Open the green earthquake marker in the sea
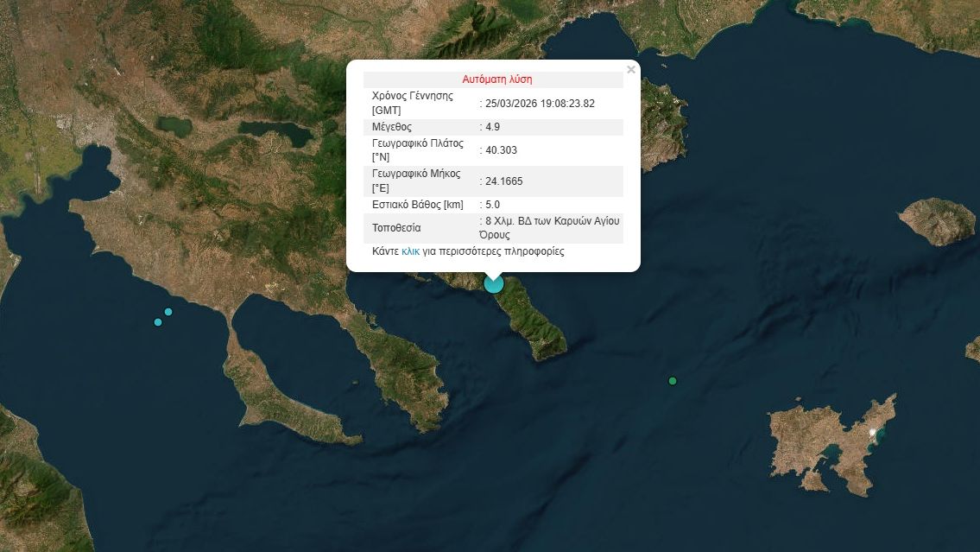Image resolution: width=980 pixels, height=552 pixels. 673,381
